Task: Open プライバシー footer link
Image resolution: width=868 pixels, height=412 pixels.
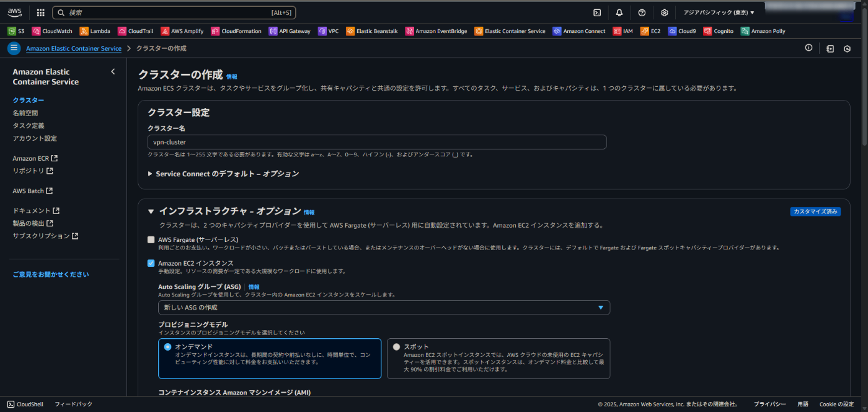Action: [x=769, y=404]
